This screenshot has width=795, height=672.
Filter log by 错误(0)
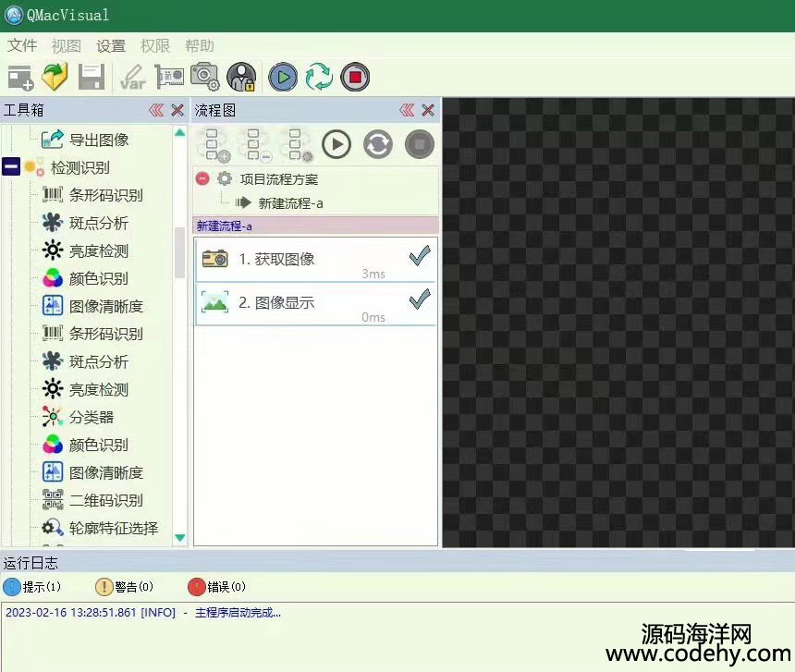coord(216,587)
